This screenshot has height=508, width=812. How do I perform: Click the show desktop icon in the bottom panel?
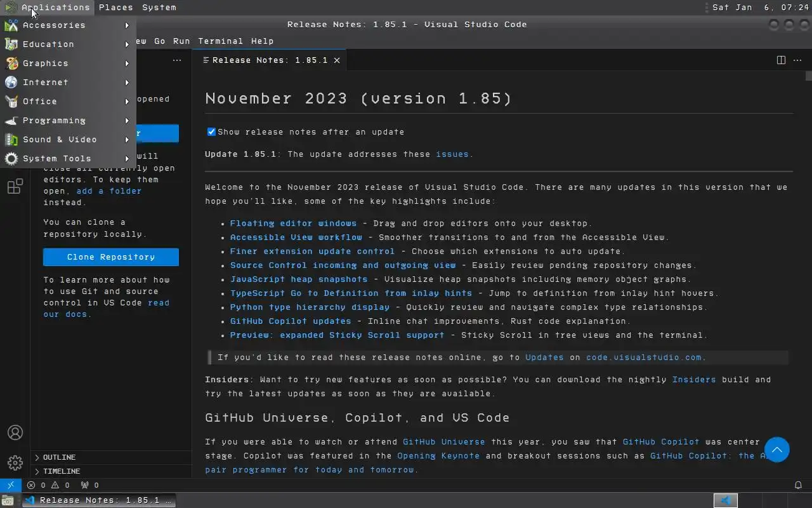(x=6, y=500)
